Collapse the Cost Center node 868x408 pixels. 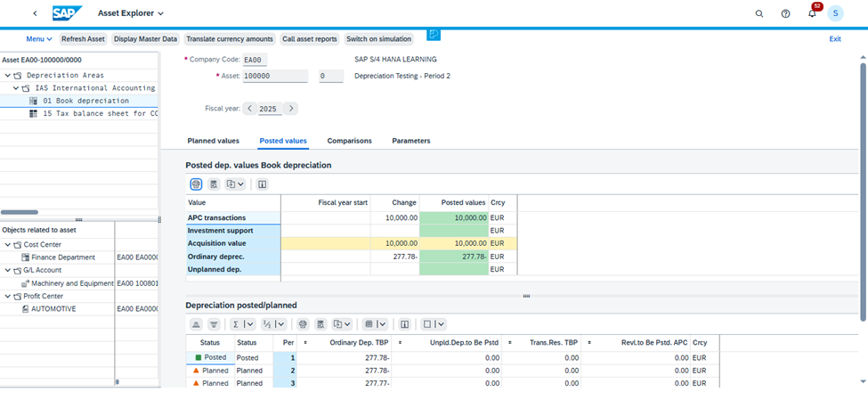tap(7, 245)
